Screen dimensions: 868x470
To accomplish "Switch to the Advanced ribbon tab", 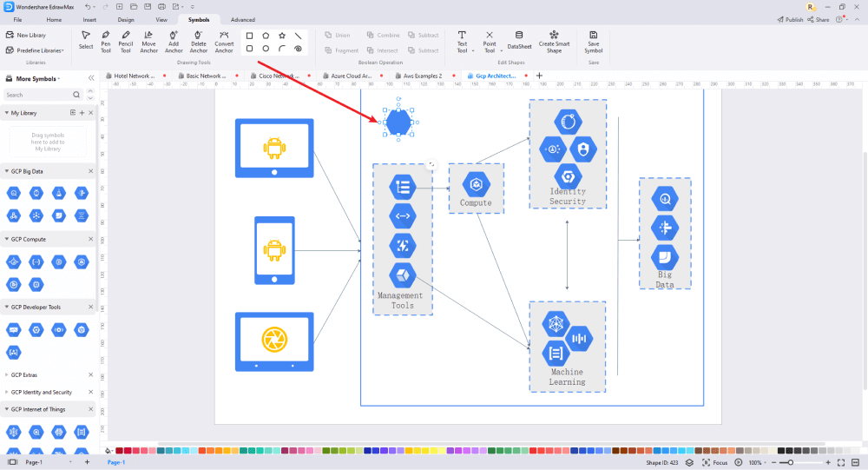I will (x=242, y=20).
